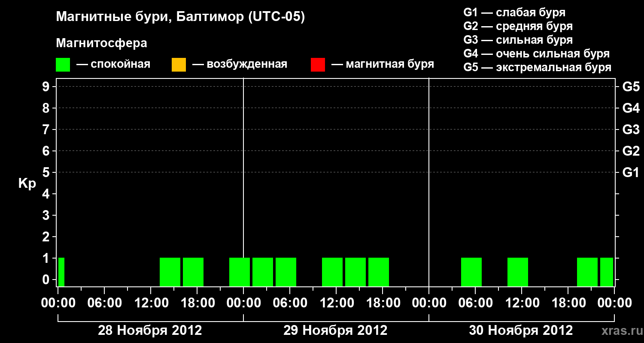The image size is (644, 343).
Task: Click the 'Магнитосфера' heading
Action: click(x=102, y=43)
